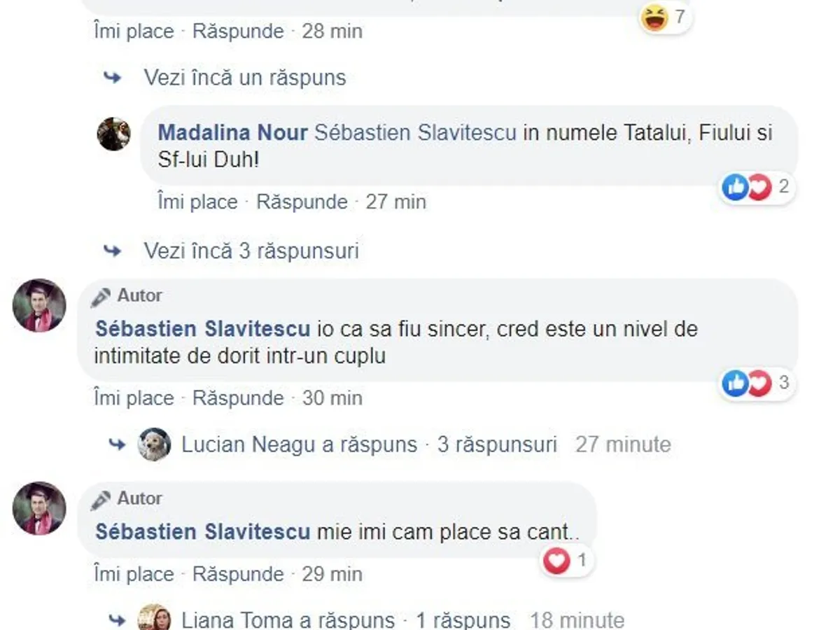Open Madalina Nour's profile name link
Viewport: 840px width, 630px height.
click(x=232, y=132)
